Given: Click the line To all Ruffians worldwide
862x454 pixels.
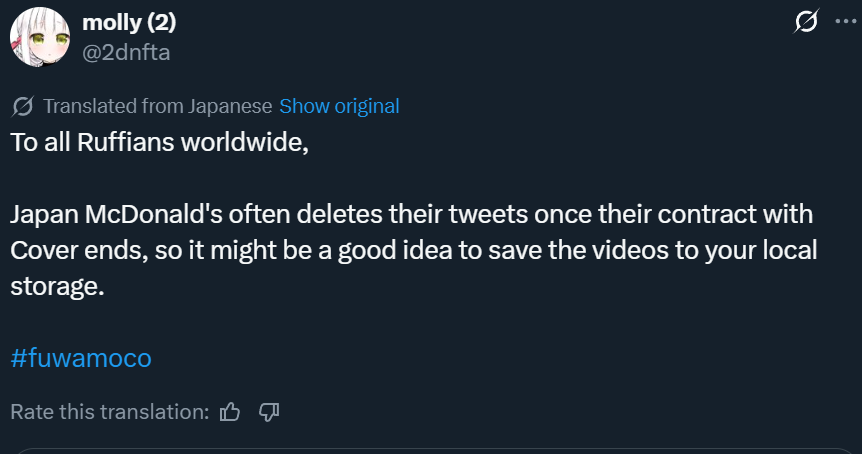Looking at the screenshot, I should tap(160, 141).
